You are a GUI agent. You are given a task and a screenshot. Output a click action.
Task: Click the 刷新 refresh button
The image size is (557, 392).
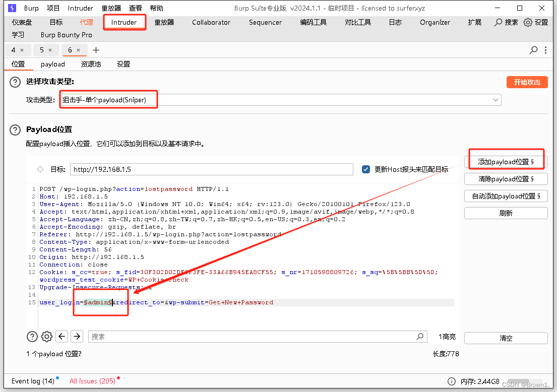[506, 213]
